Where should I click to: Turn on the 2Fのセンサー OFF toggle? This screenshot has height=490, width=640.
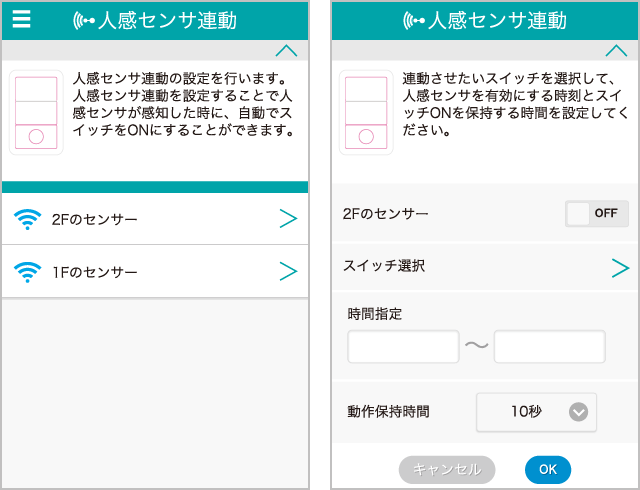pyautogui.click(x=596, y=213)
